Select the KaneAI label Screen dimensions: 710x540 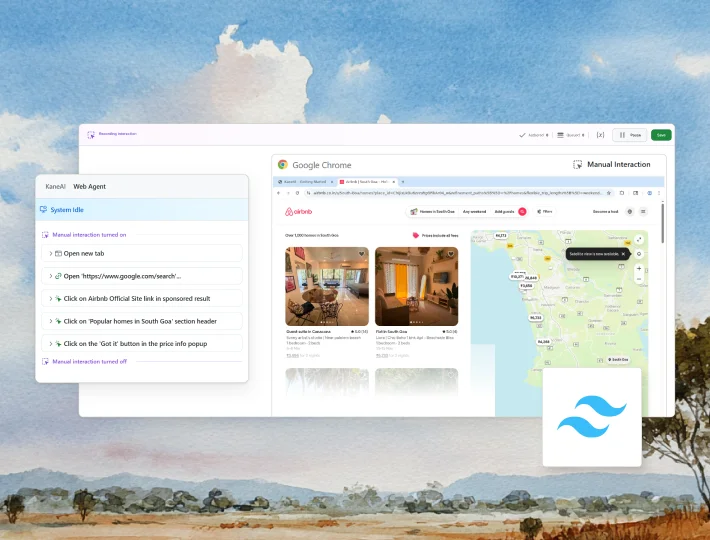[55, 186]
